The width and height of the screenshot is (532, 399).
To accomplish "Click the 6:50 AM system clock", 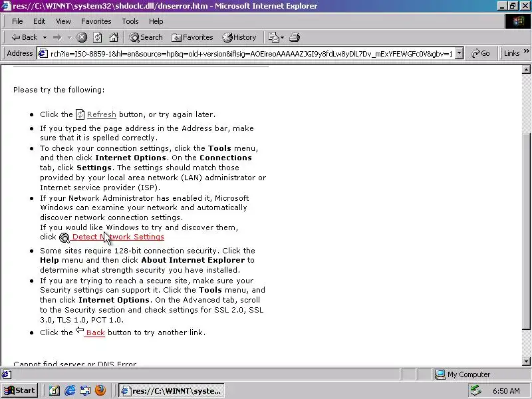I will point(506,391).
